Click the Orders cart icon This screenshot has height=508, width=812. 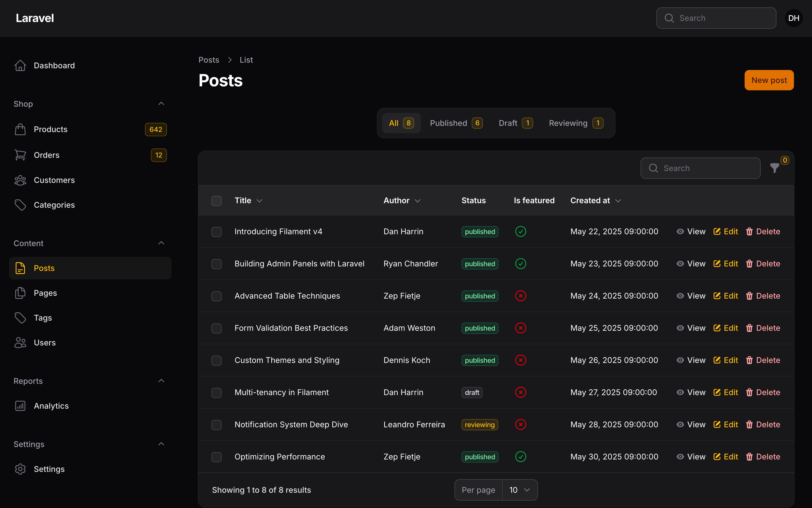pyautogui.click(x=20, y=155)
